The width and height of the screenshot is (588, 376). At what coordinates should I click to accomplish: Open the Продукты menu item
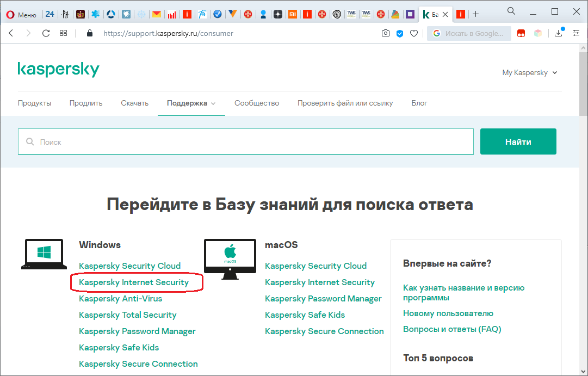coord(34,103)
